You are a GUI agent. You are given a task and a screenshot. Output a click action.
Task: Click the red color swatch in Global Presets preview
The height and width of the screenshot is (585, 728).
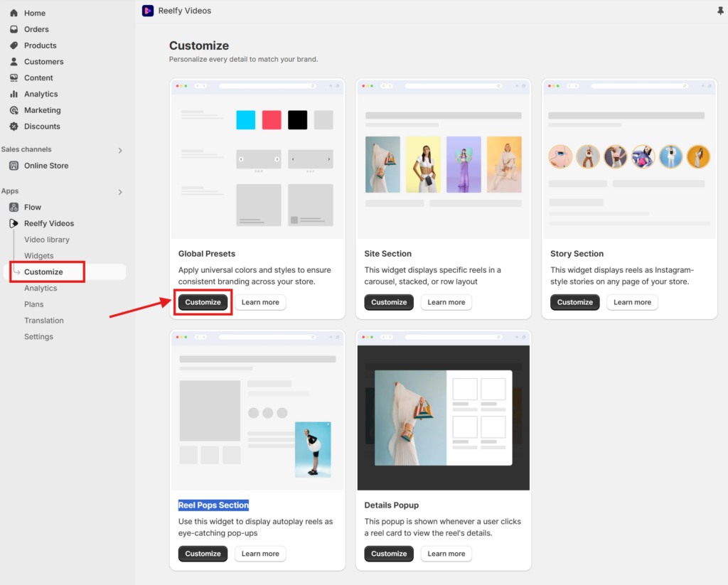click(x=272, y=120)
